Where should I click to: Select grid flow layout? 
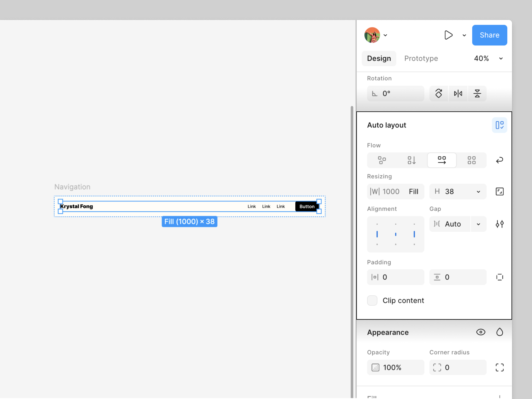click(471, 160)
